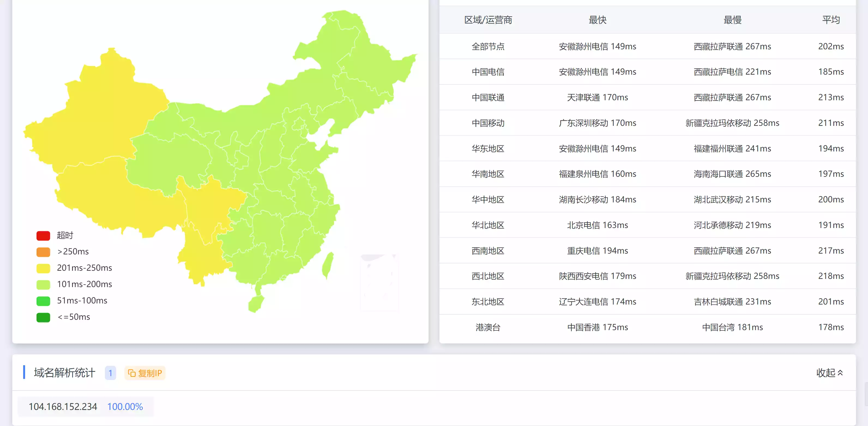Select the 西北地区 row label

[488, 276]
